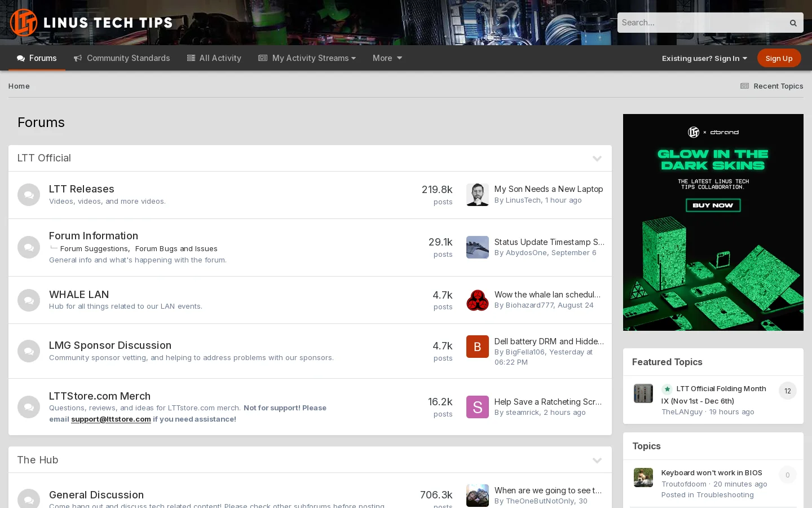
Task: Open the Forum Suggestions subforum link
Action: coord(94,248)
